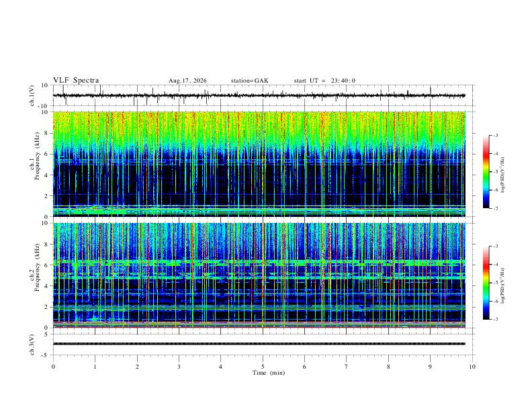Click the 7 minute tick on time axis
The width and height of the screenshot is (532, 411).
pyautogui.click(x=347, y=367)
